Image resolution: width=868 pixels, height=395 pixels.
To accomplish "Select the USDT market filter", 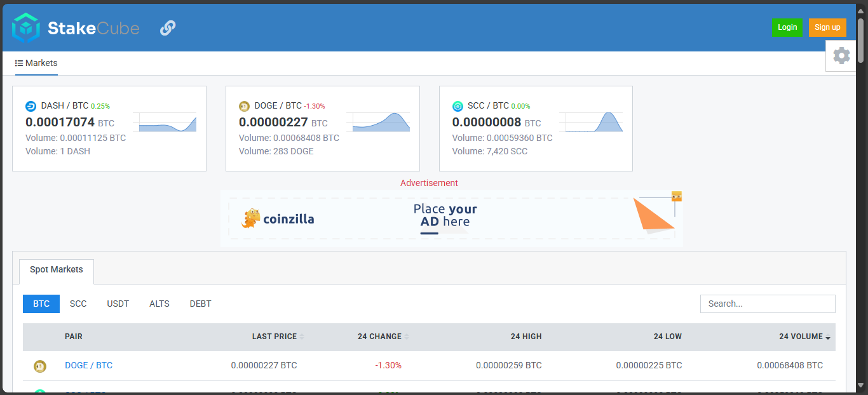I will (118, 304).
